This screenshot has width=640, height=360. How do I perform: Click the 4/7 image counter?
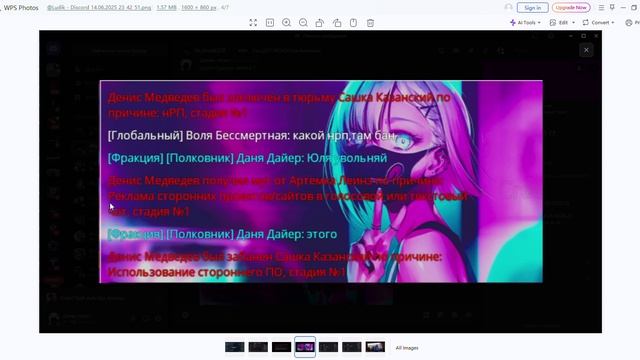pos(225,8)
